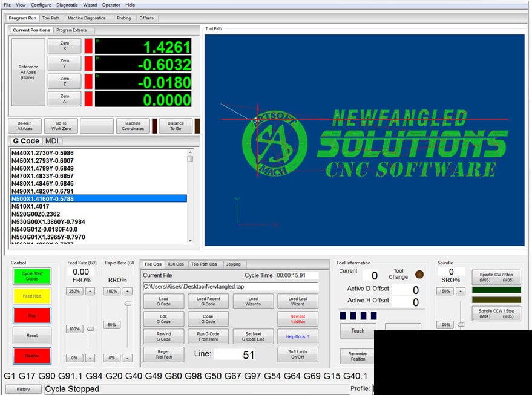
Task: Toggle the red Disable button
Action: 32,356
